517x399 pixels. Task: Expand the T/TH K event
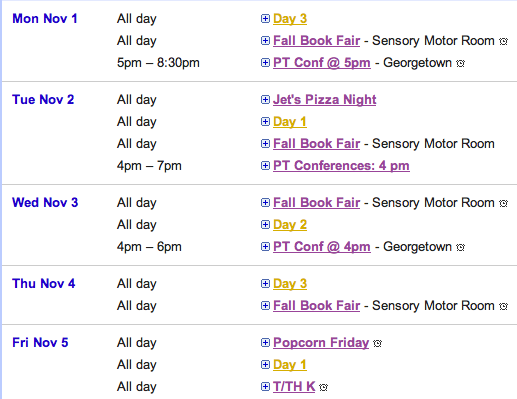tap(265, 387)
